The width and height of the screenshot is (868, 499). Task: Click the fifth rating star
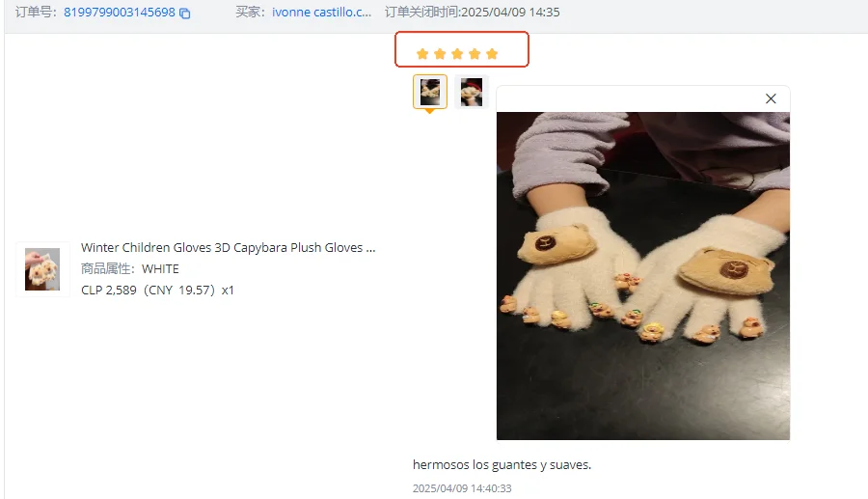pos(492,54)
